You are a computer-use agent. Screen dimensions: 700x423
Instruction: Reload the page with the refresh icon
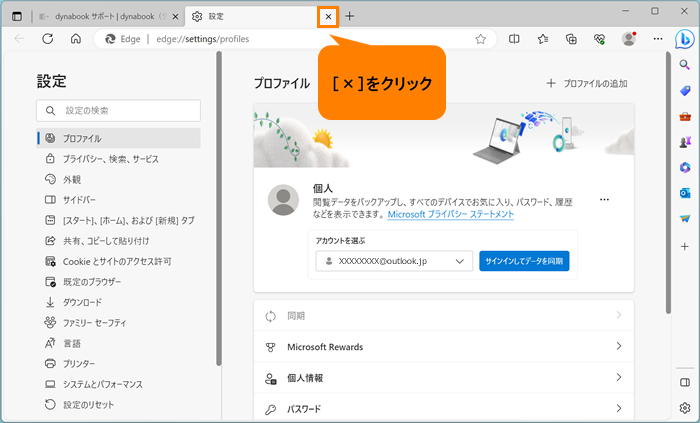tap(47, 39)
